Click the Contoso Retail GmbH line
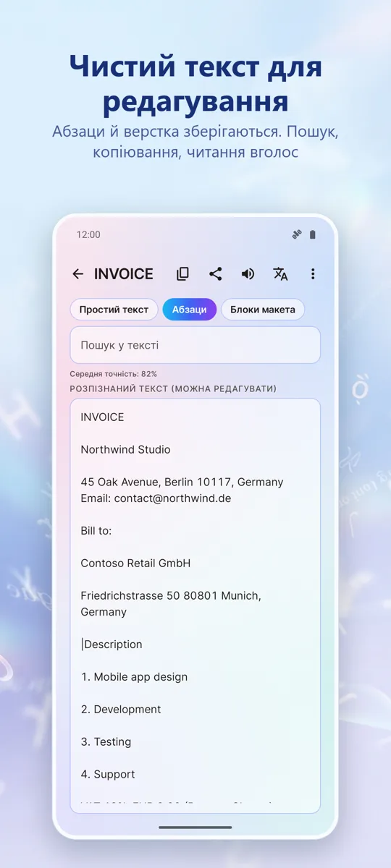This screenshot has height=868, width=391. coord(135,563)
